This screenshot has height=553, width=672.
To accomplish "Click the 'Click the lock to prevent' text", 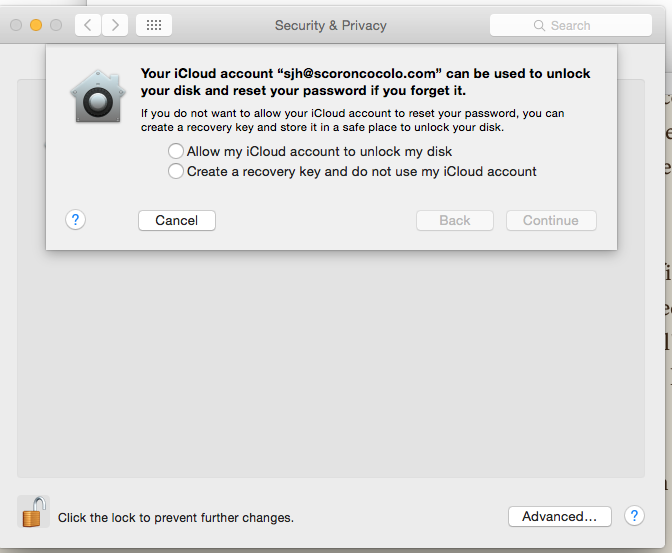I will click(x=176, y=518).
